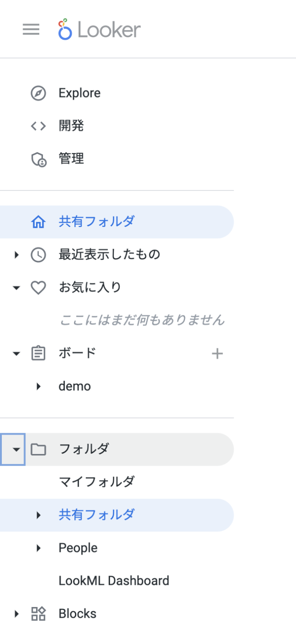Image resolution: width=296 pixels, height=644 pixels.
Task: Create a new board with the plus button
Action: [x=217, y=353]
